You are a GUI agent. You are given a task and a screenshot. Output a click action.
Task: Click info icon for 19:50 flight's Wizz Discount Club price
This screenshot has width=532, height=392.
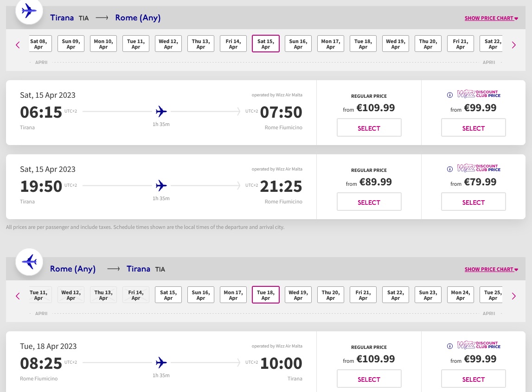tap(449, 169)
